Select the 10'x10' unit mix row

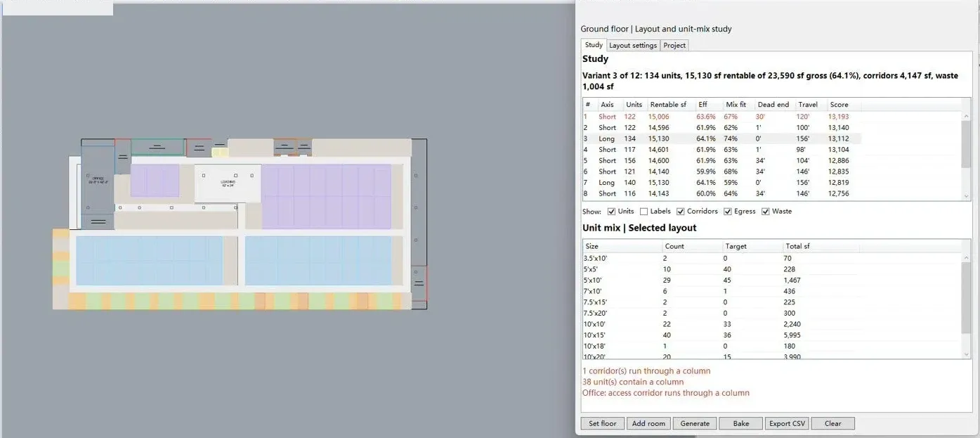point(720,324)
